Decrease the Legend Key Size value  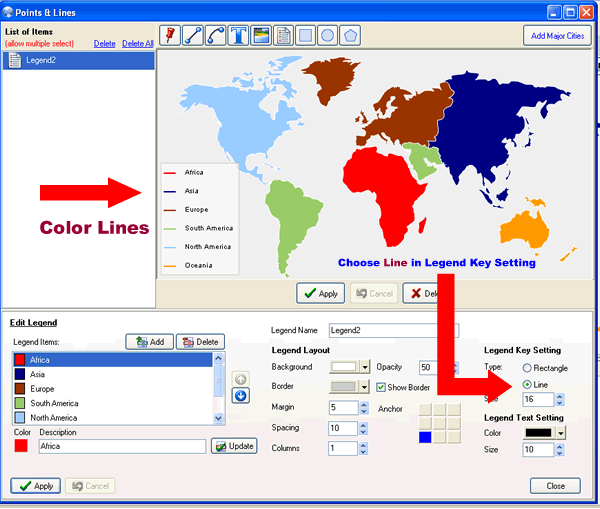click(x=560, y=403)
